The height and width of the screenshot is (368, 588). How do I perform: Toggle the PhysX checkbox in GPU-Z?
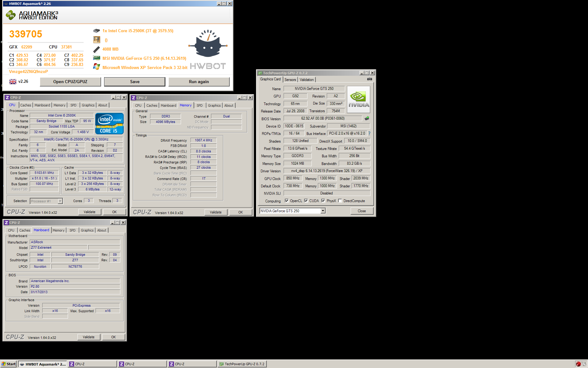coord(323,201)
